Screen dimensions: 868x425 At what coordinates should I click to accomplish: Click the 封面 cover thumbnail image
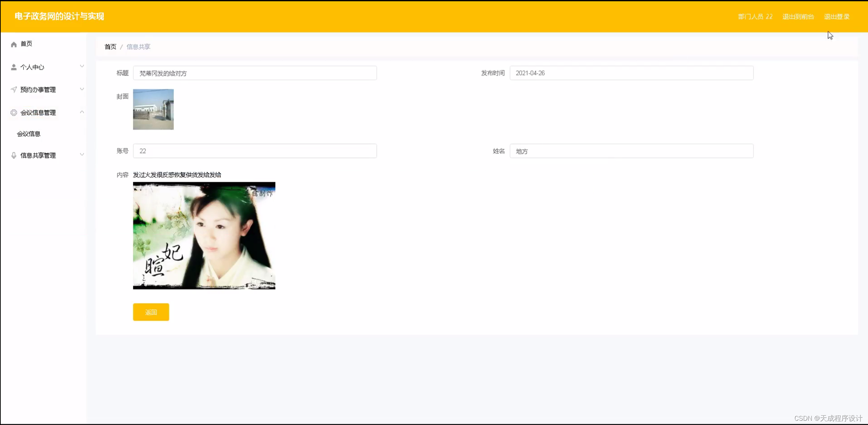point(153,110)
